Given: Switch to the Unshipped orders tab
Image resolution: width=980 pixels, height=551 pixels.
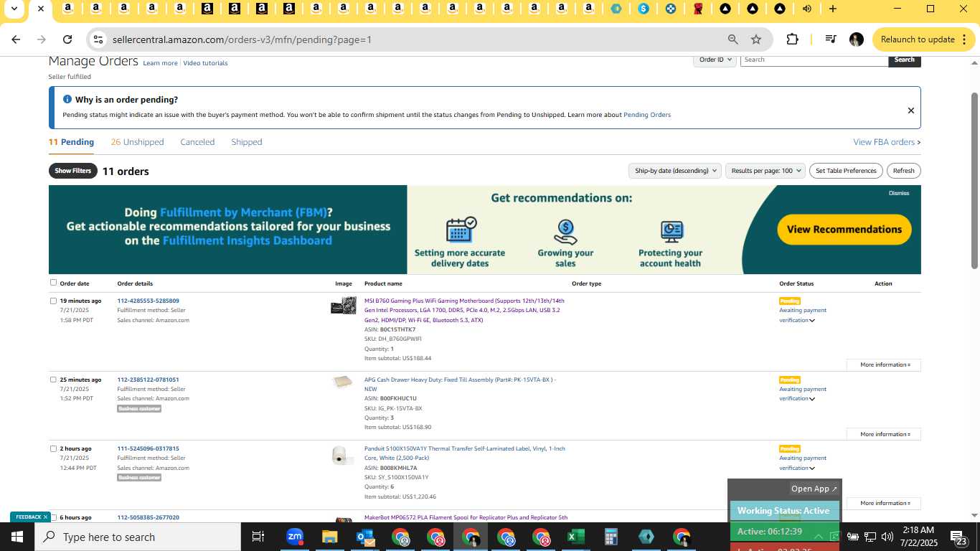Looking at the screenshot, I should point(137,142).
